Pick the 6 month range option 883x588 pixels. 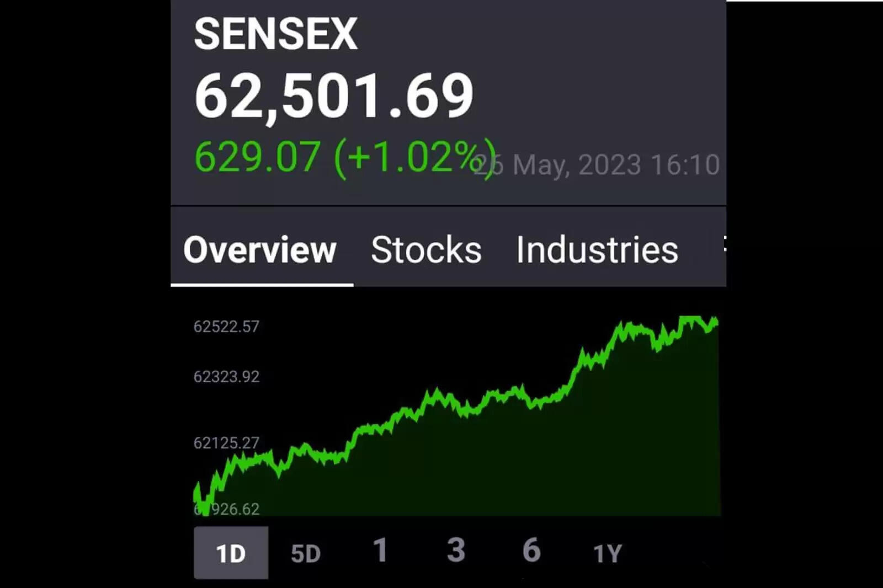(531, 550)
